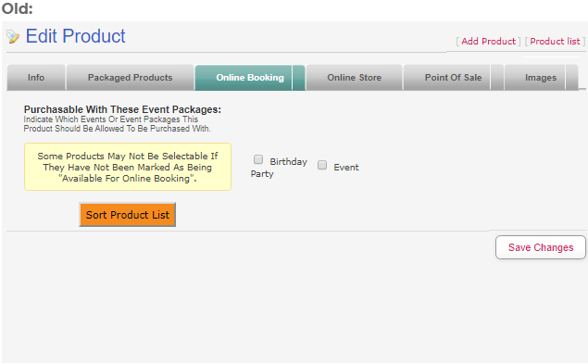Click the orange Sort Product List button
The width and height of the screenshot is (588, 364).
pyautogui.click(x=128, y=215)
